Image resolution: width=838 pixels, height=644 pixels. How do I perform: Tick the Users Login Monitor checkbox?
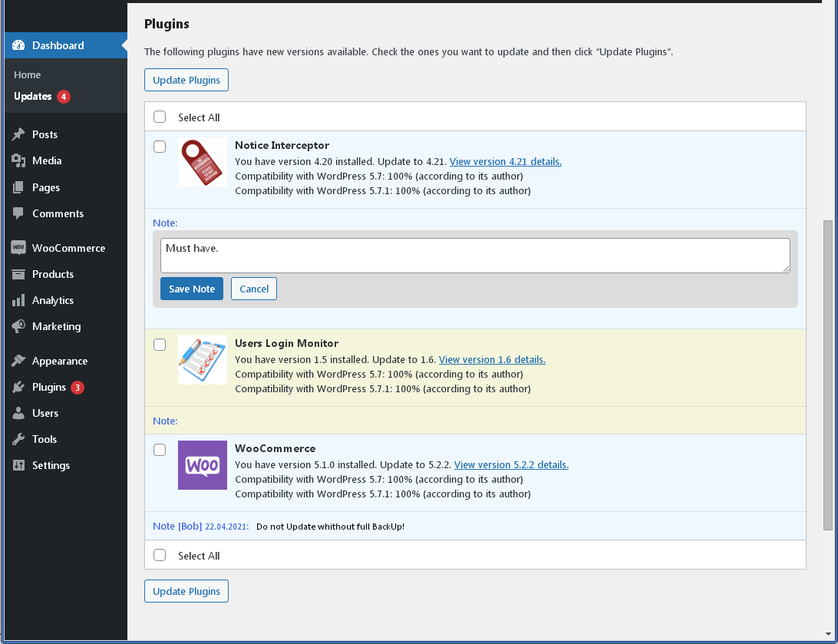[160, 345]
